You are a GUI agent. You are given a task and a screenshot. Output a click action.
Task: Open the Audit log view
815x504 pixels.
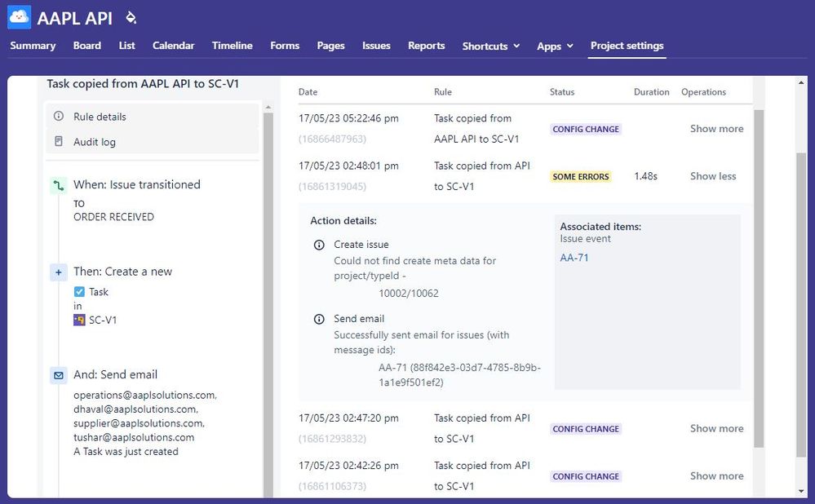(x=153, y=142)
